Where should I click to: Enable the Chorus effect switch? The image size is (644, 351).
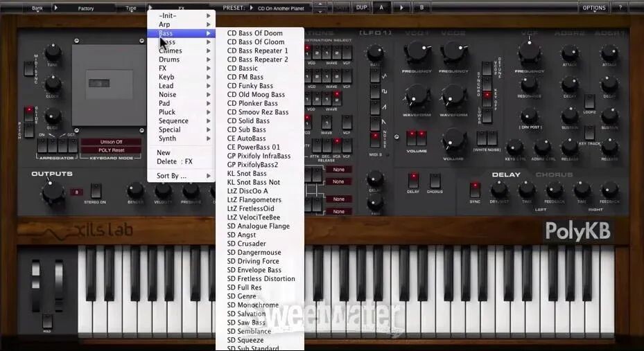(x=435, y=180)
